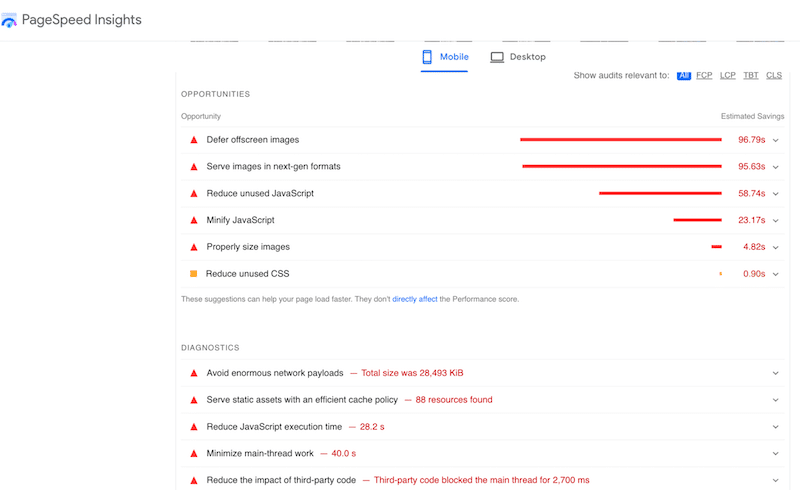This screenshot has width=800, height=490.
Task: Click the desktop monitor icon
Action: [497, 57]
